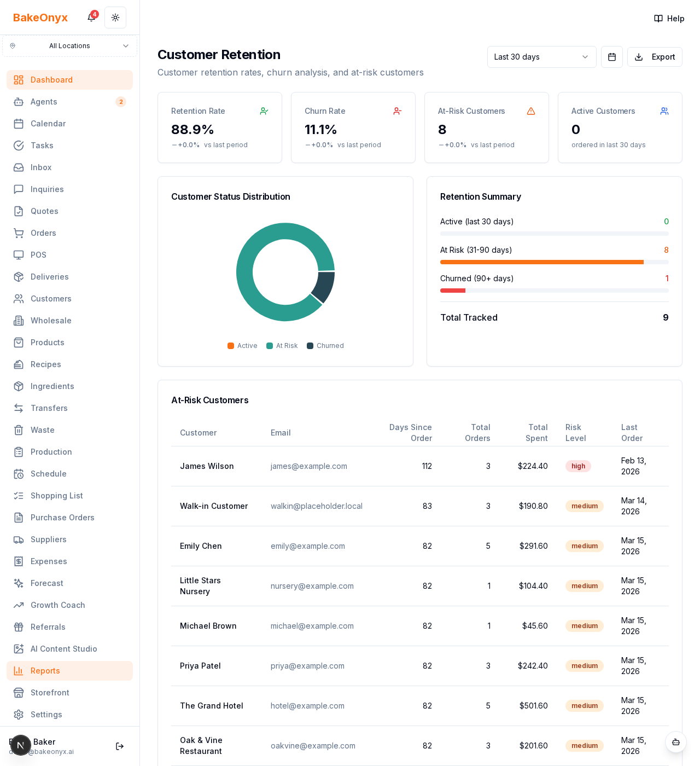Viewport: 700px width, 766px height.
Task: Open the Customers people icon
Action: tap(19, 299)
